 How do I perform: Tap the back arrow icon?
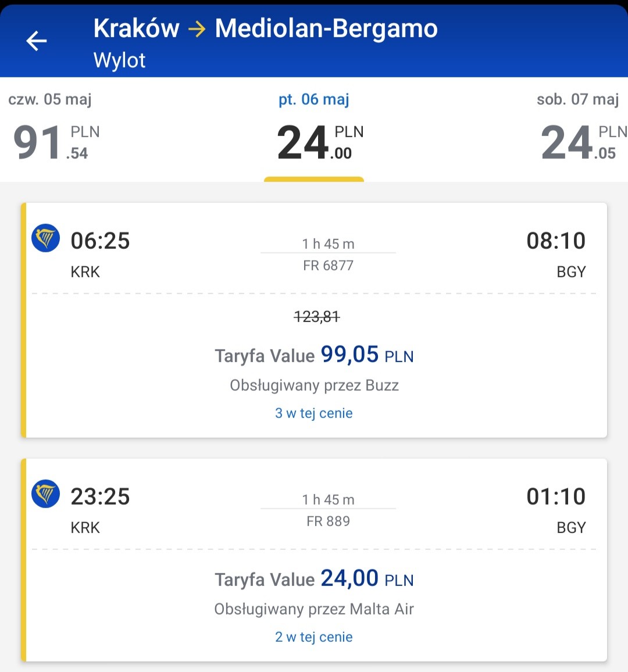[x=37, y=41]
